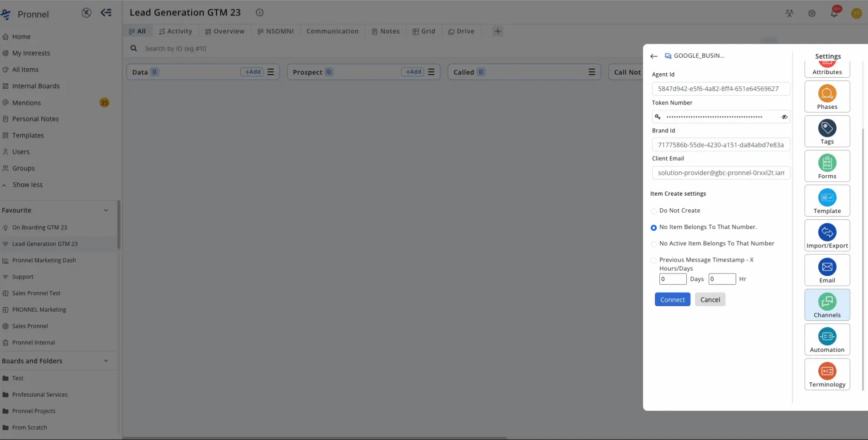The image size is (868, 440).
Task: Open the Tags settings tile
Action: tap(827, 131)
